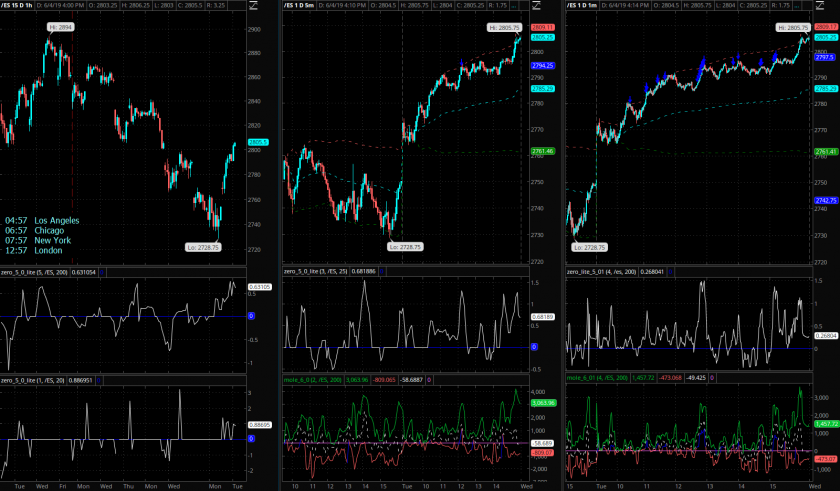Click the green 2761.46 price label on the 5m chart
This screenshot has height=491, width=840.
click(542, 151)
